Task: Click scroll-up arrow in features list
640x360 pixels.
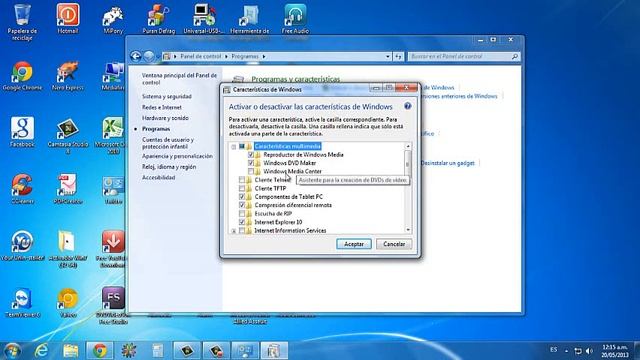Action: click(408, 146)
